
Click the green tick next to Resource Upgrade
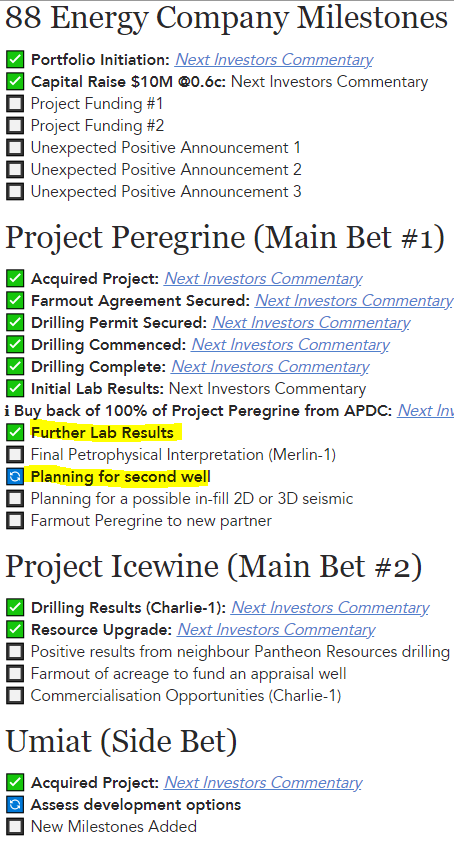tap(15, 630)
